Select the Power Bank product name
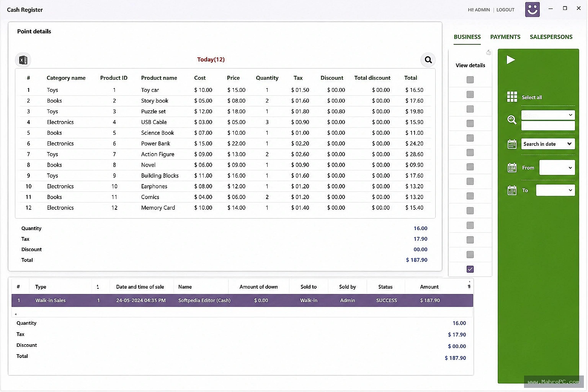Viewport: 588px width, 392px height. 155,144
